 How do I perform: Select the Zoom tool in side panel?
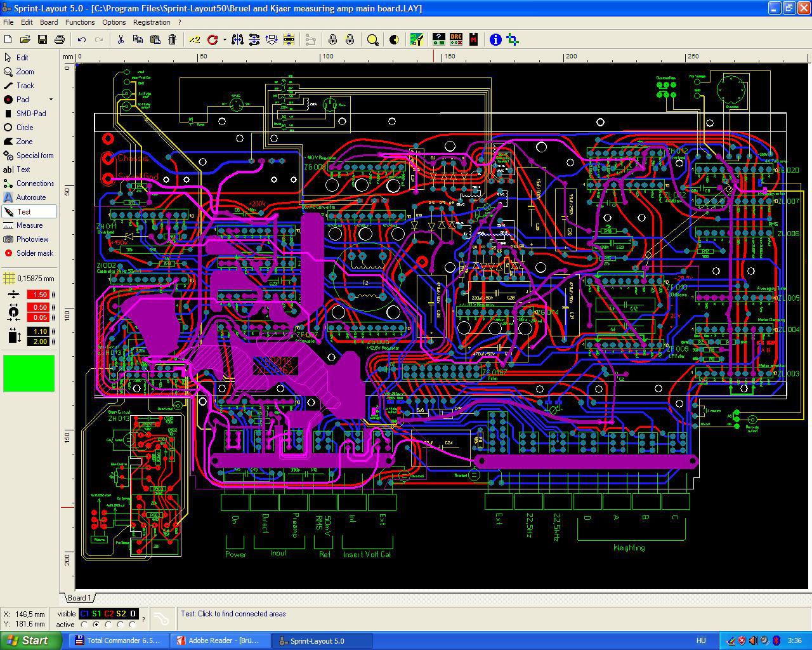[x=29, y=72]
